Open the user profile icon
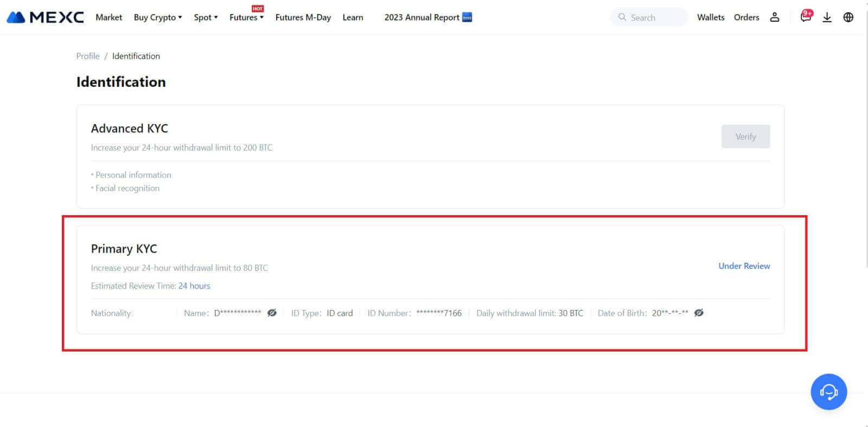This screenshot has height=427, width=868. point(775,17)
